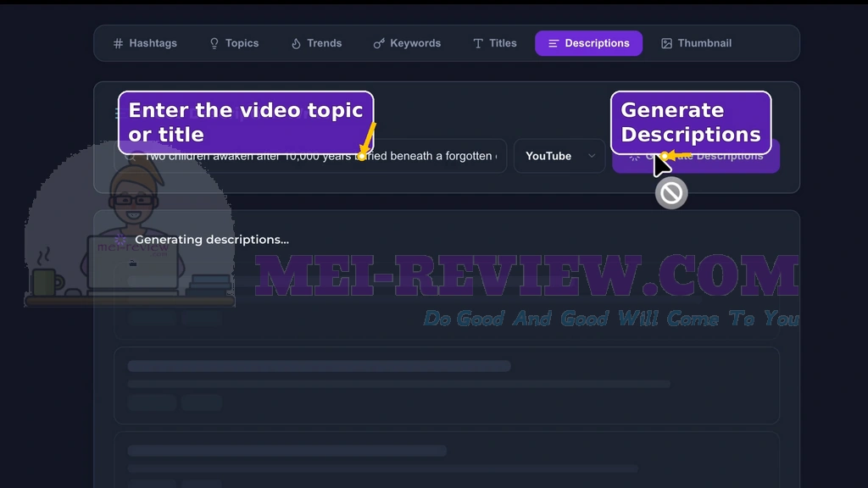This screenshot has width=868, height=488.
Task: Select the Descriptions tab
Action: (588, 43)
